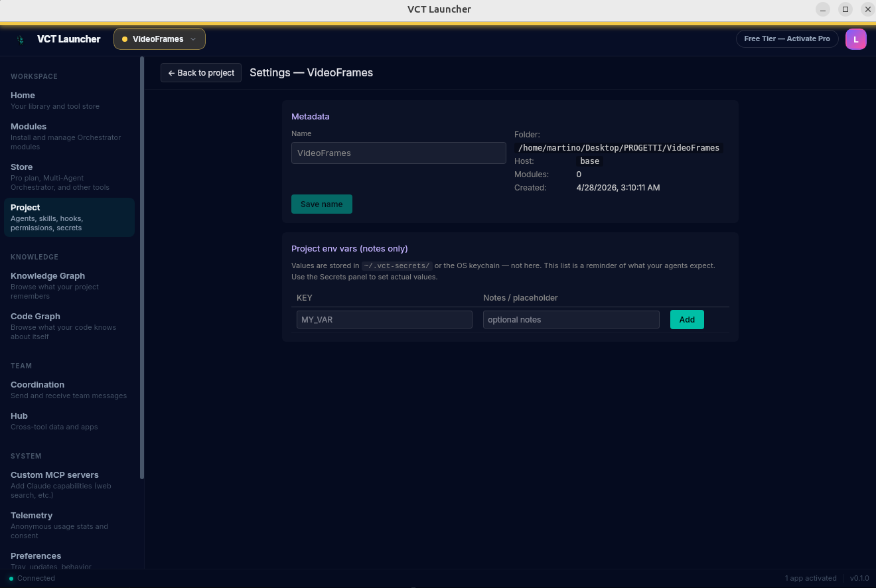Click the sidebar vertical scrollbar

click(x=142, y=267)
